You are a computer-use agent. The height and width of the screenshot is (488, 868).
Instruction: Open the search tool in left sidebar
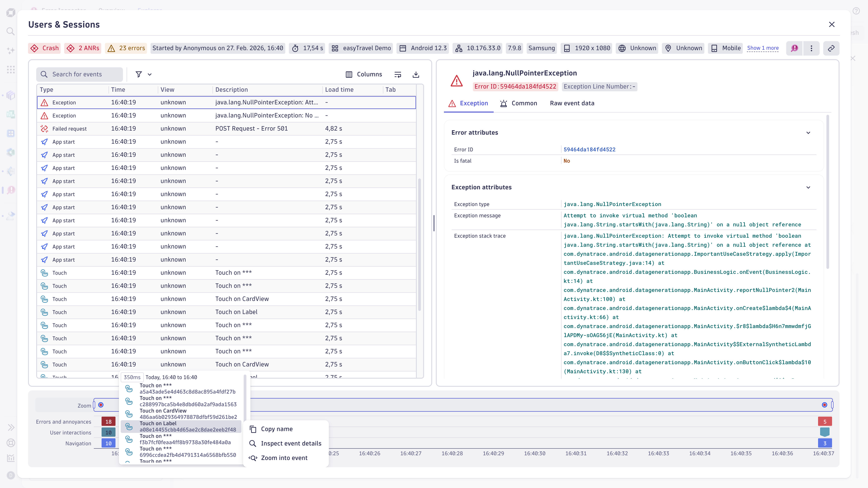(x=10, y=31)
